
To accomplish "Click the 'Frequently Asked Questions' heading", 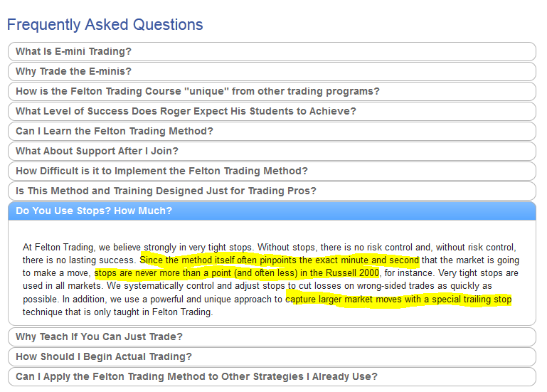I will point(105,25).
